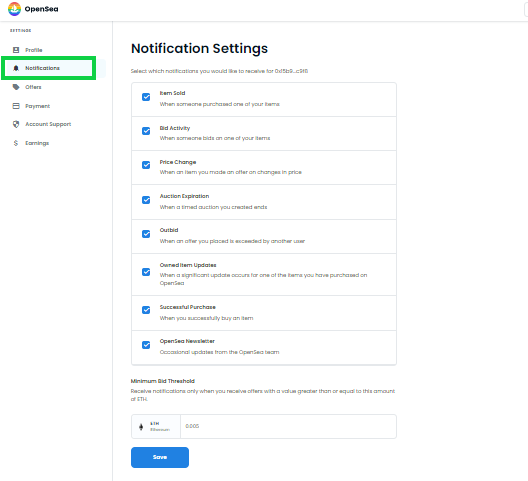Uncheck the Outbid notification checkbox
528x481 pixels.
click(146, 234)
